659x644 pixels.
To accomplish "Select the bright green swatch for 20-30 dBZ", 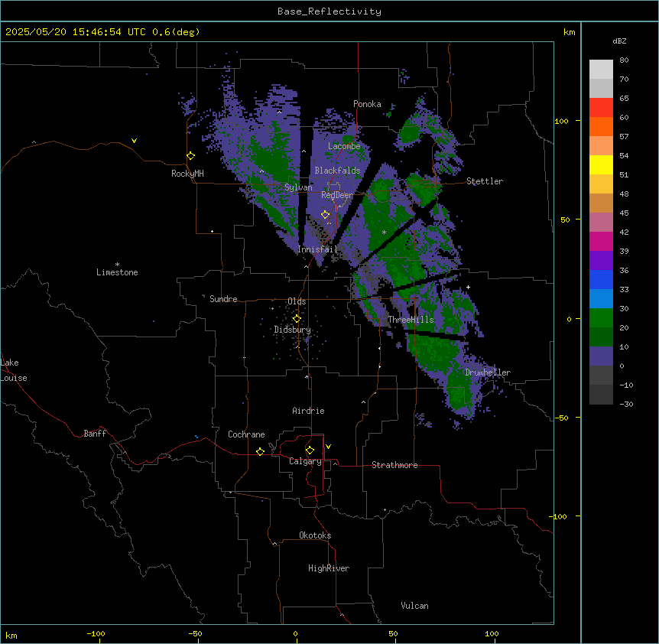I will (x=601, y=318).
